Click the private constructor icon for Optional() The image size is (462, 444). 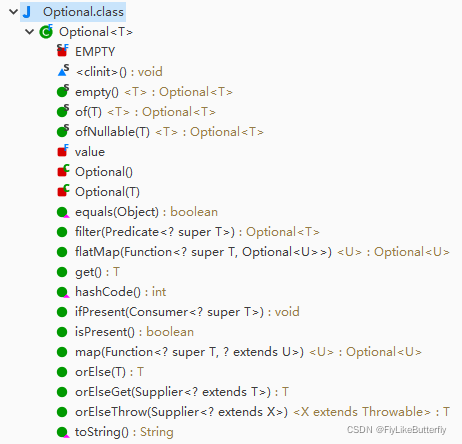click(x=63, y=171)
